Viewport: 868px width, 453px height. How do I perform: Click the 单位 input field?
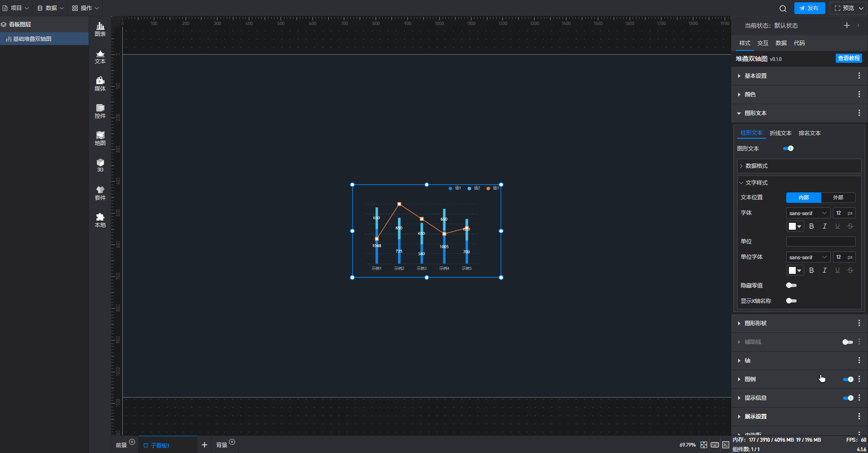[x=821, y=242]
